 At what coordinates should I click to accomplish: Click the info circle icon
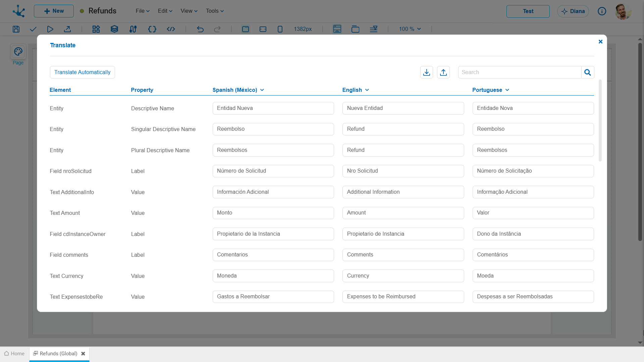click(602, 11)
